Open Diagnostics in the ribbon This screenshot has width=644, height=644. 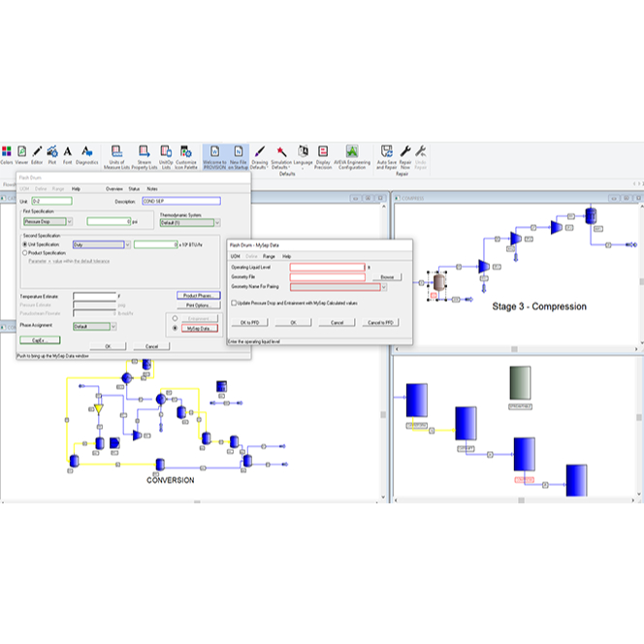86,155
